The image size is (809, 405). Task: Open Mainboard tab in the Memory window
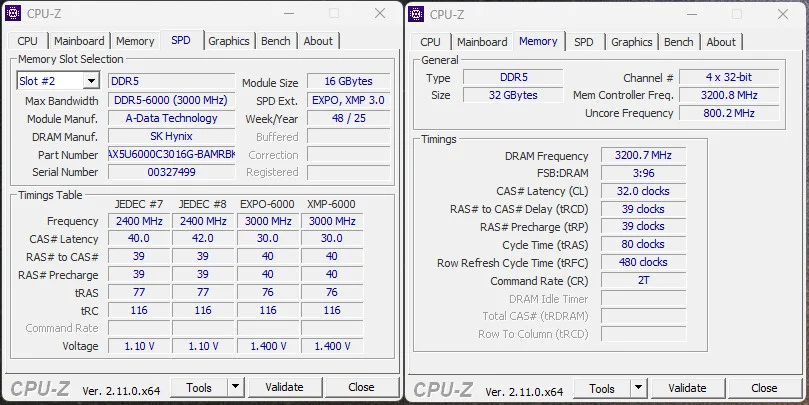click(482, 42)
